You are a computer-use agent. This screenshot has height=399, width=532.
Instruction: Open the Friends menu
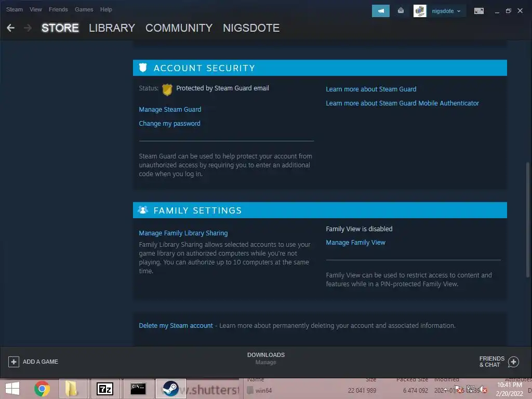(x=58, y=9)
